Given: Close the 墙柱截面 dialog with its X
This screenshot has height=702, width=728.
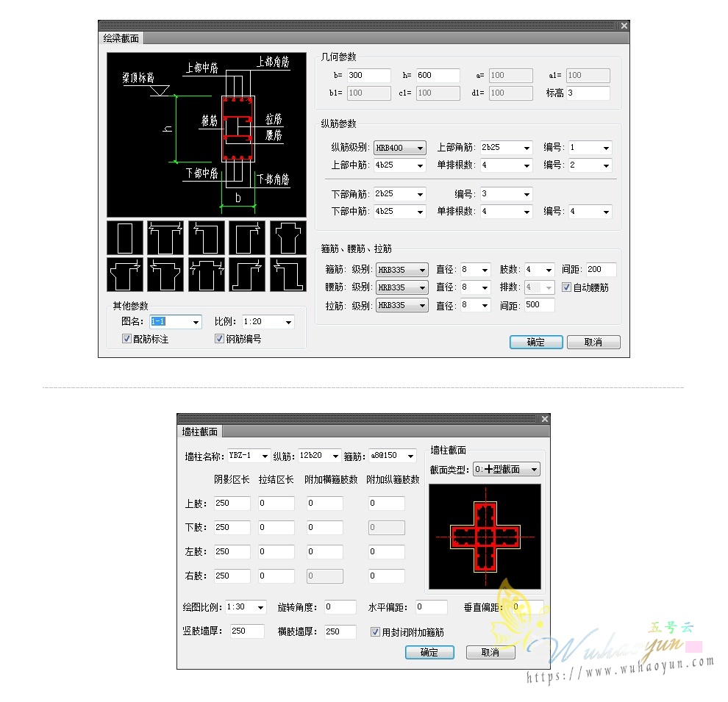Looking at the screenshot, I should [545, 419].
